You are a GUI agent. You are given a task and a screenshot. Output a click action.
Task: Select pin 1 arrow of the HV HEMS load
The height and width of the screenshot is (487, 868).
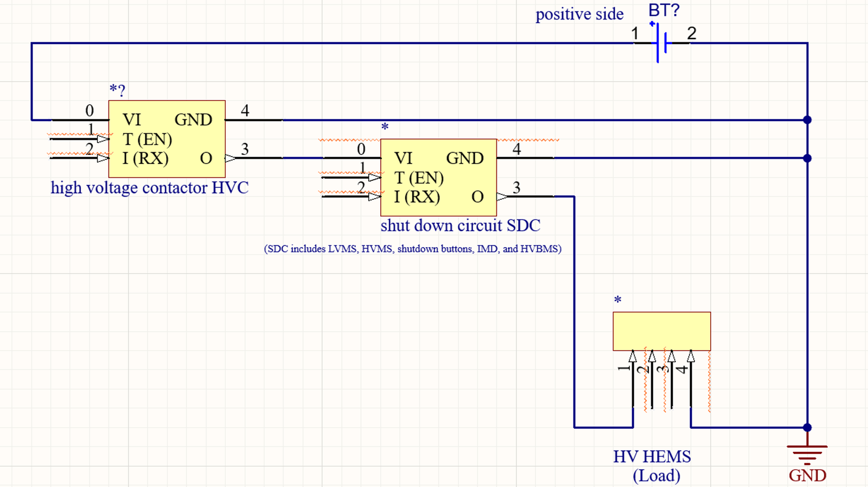pos(633,356)
